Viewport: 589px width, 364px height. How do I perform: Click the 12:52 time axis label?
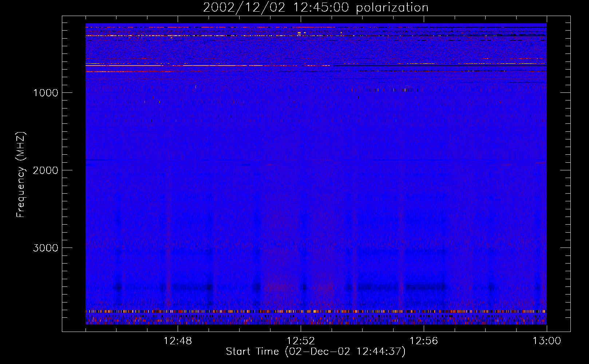(x=301, y=341)
